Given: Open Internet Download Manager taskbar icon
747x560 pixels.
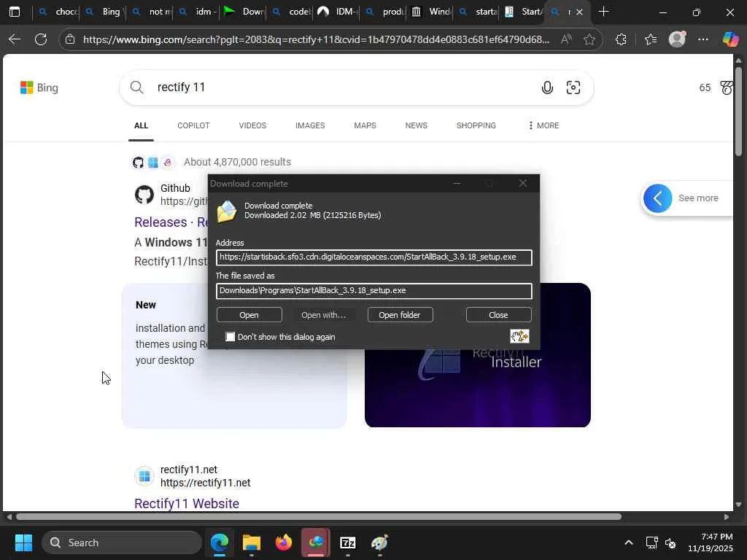Looking at the screenshot, I should pos(315,542).
